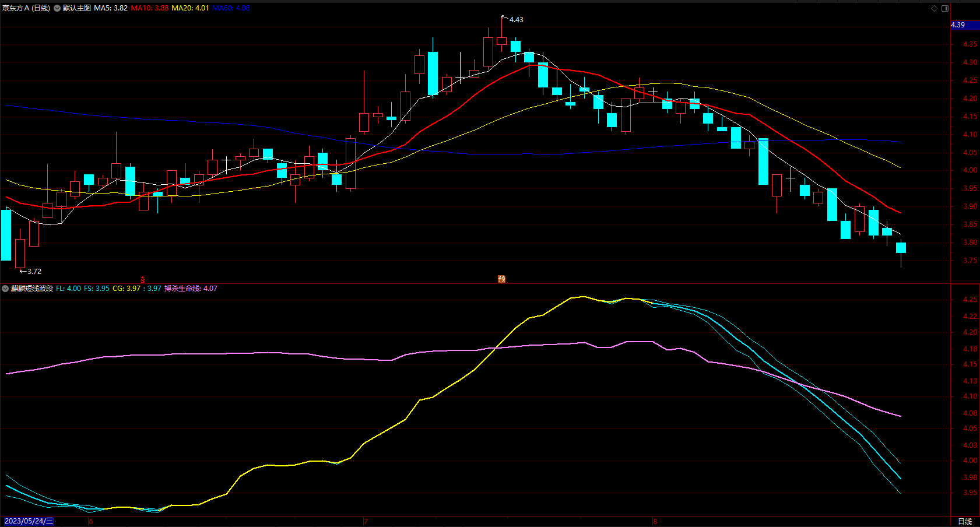Click the 默认主图 indicator name

click(77, 8)
